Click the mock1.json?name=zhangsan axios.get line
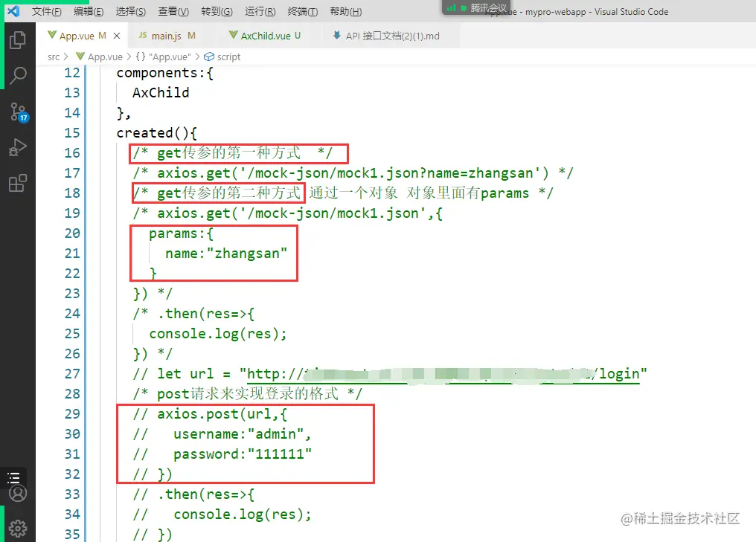Viewport: 756px width, 542px height. click(353, 173)
